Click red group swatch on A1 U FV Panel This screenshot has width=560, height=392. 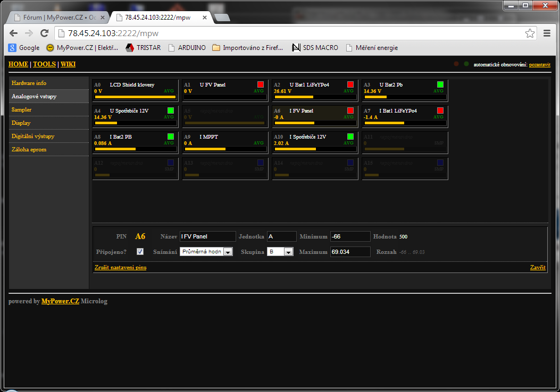click(261, 84)
